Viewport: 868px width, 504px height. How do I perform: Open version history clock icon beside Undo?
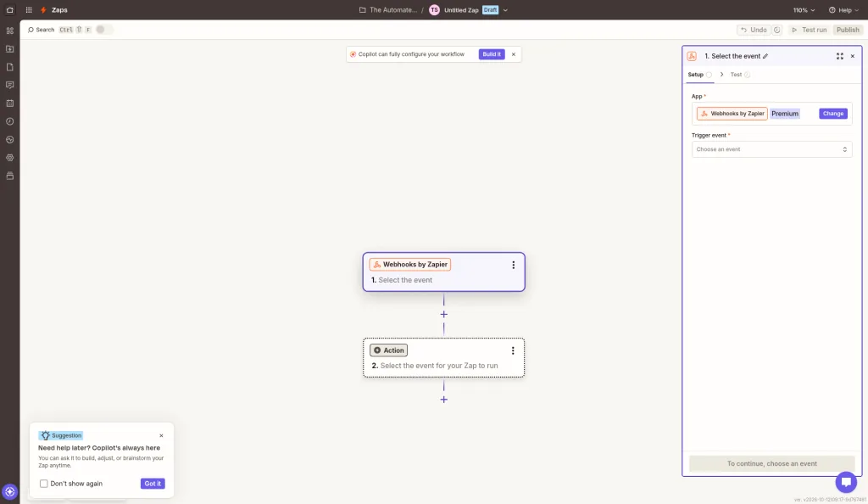coord(776,30)
